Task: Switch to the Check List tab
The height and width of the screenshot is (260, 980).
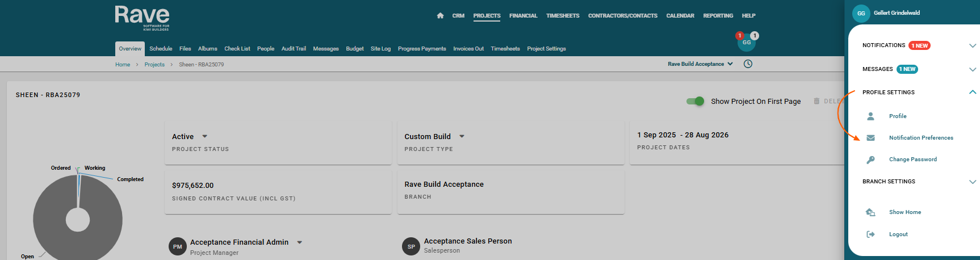Action: coord(237,49)
